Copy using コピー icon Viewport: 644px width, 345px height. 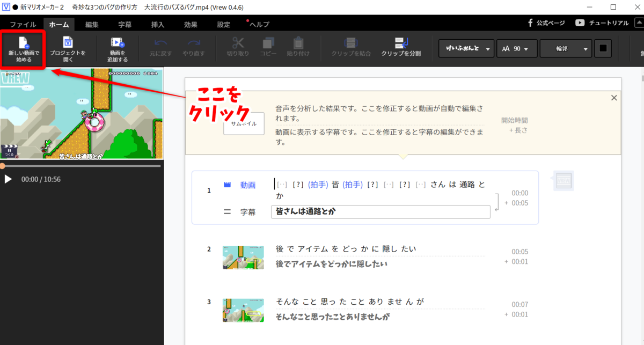tap(268, 43)
